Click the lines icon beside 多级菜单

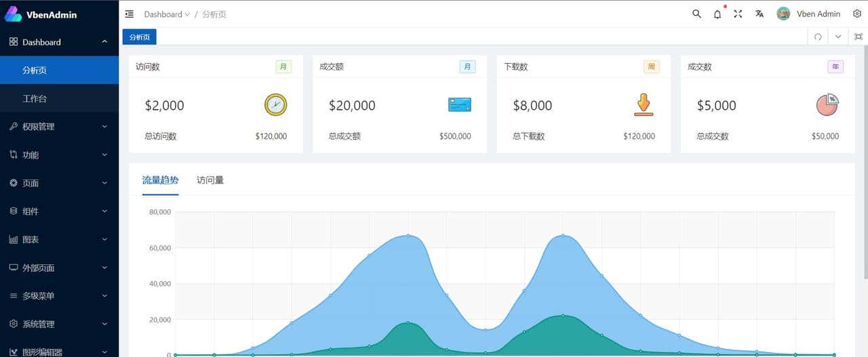[14, 296]
